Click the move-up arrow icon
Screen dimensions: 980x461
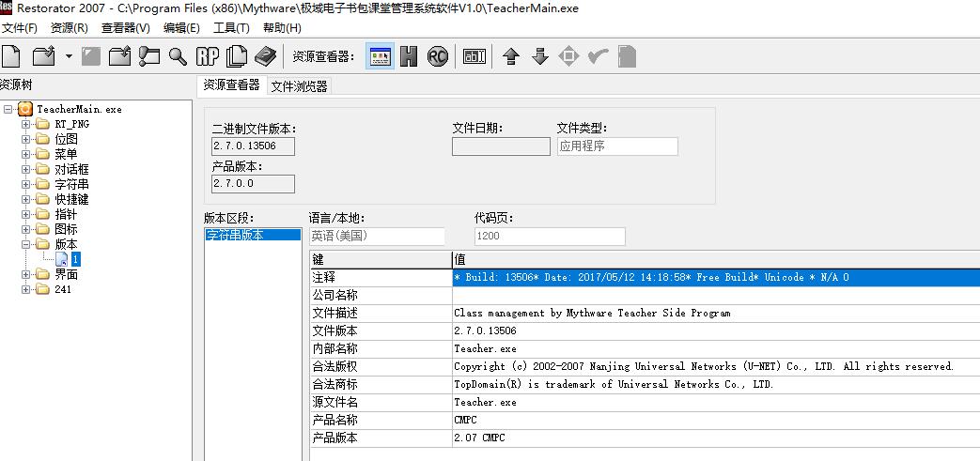point(511,56)
